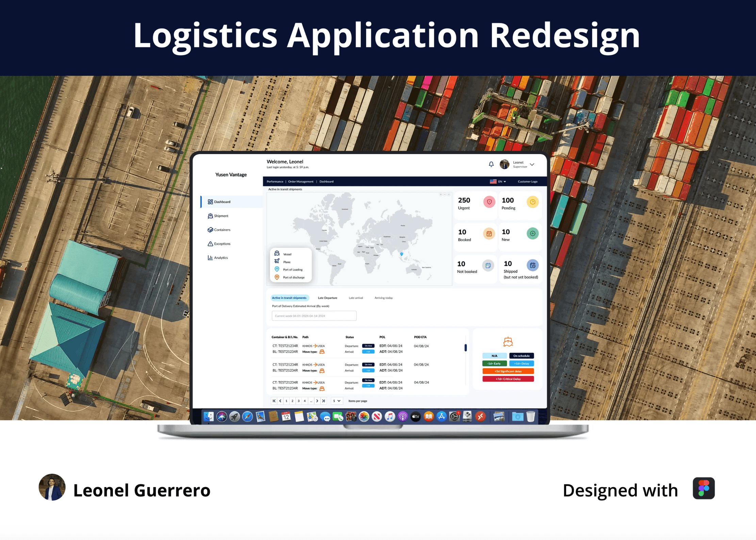Click the red Urgent shield icon
This screenshot has width=756, height=540.
pyautogui.click(x=489, y=202)
